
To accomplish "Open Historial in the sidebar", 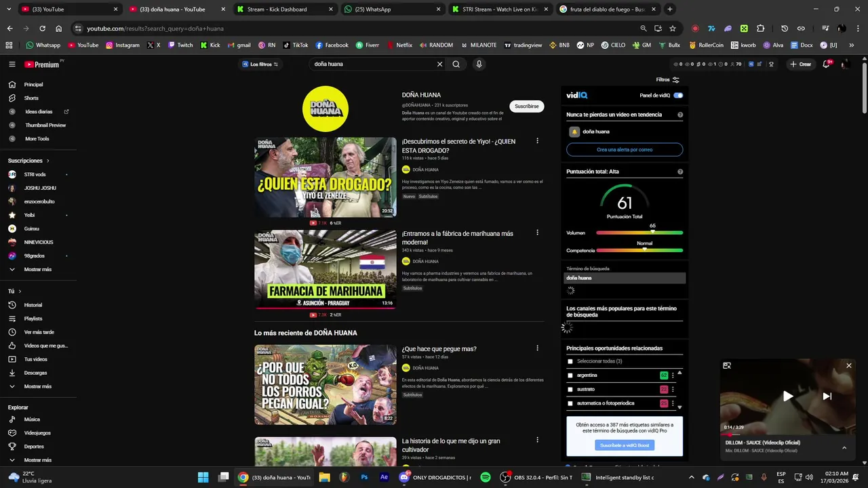I will click(33, 305).
